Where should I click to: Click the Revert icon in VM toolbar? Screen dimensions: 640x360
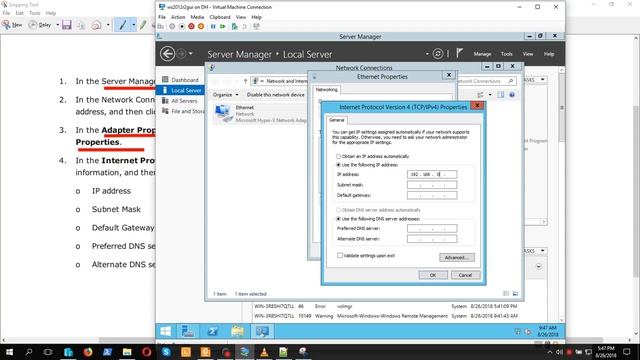tap(244, 27)
